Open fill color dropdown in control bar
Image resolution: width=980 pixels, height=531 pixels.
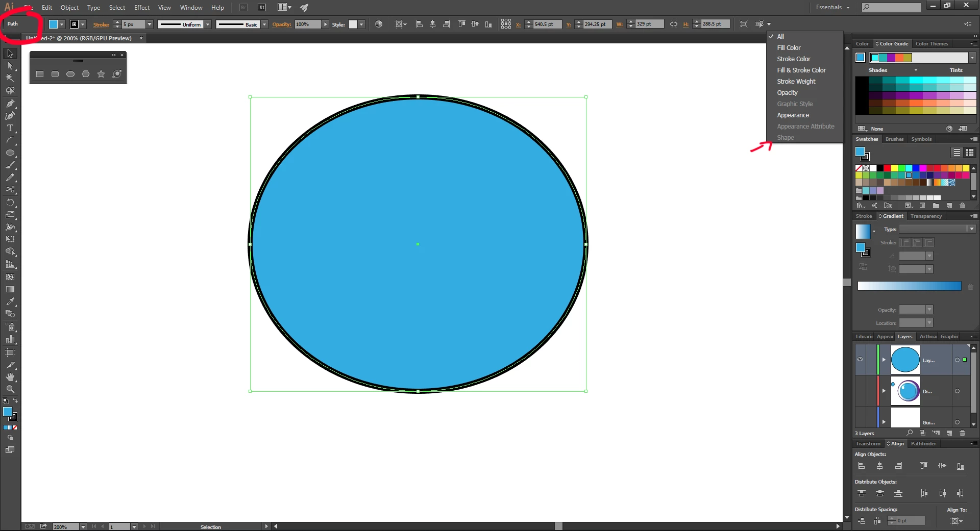62,24
